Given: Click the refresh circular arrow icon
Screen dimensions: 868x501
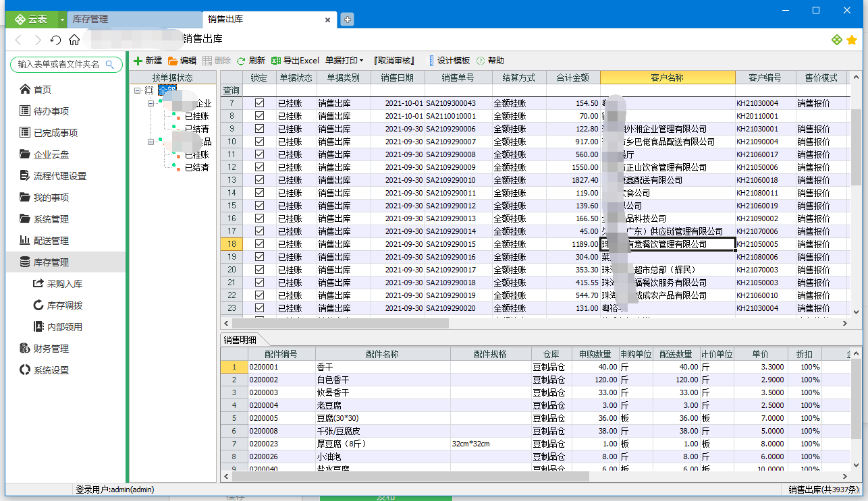Looking at the screenshot, I should tap(55, 40).
